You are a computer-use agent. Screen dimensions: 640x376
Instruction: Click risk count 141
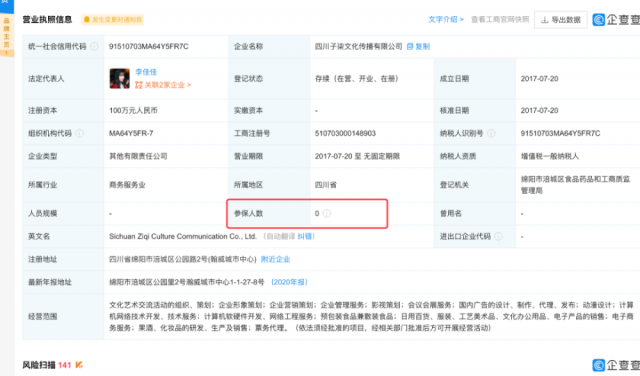click(x=64, y=365)
